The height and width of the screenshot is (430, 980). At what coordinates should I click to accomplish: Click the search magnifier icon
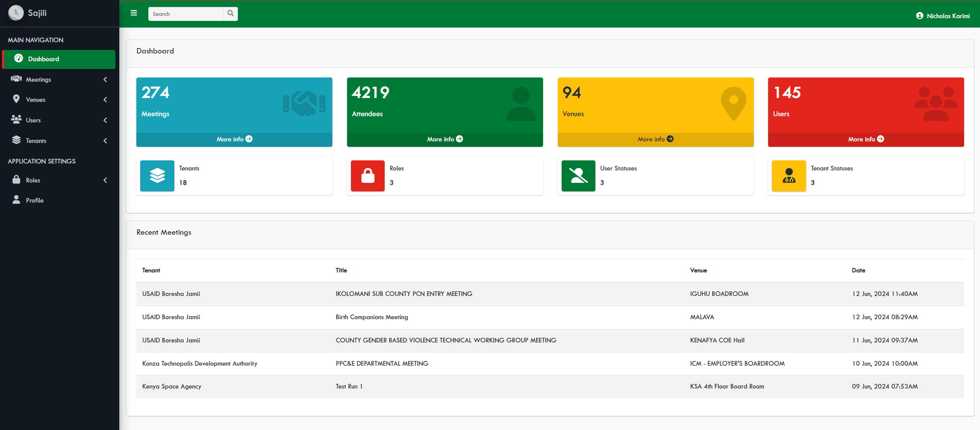(x=230, y=14)
